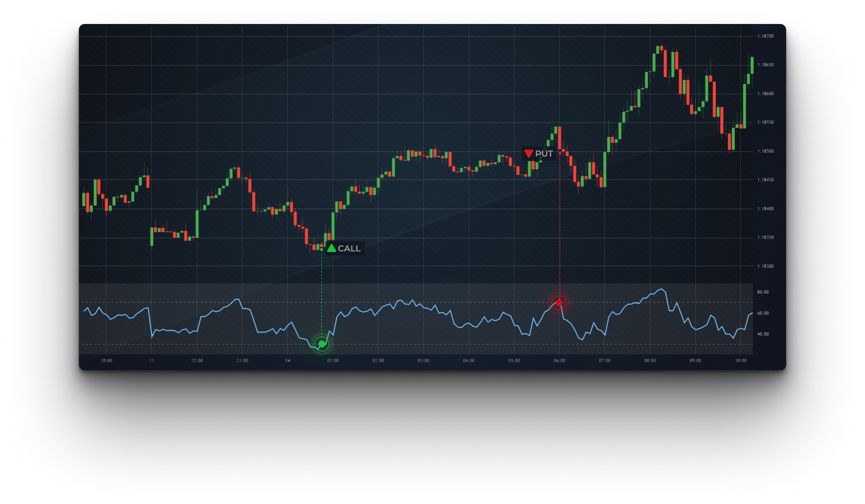This screenshot has height=504, width=865.
Task: Click the 04:00 time axis label
Action: point(469,361)
